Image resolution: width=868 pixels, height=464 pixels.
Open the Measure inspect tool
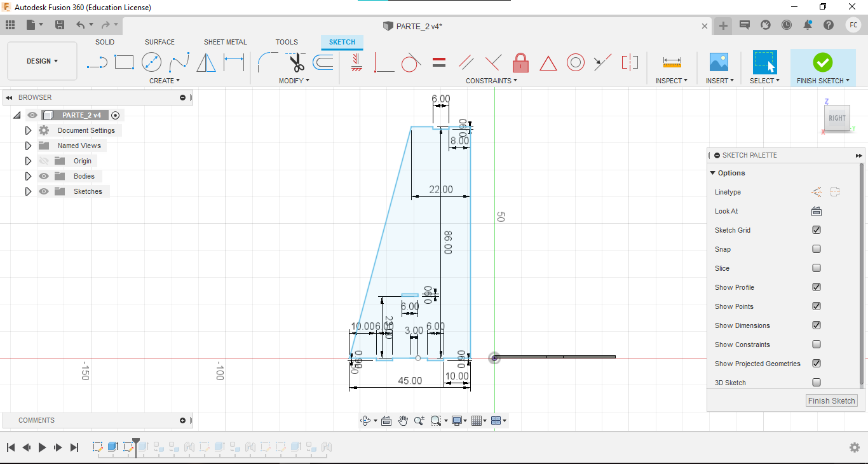coord(672,62)
